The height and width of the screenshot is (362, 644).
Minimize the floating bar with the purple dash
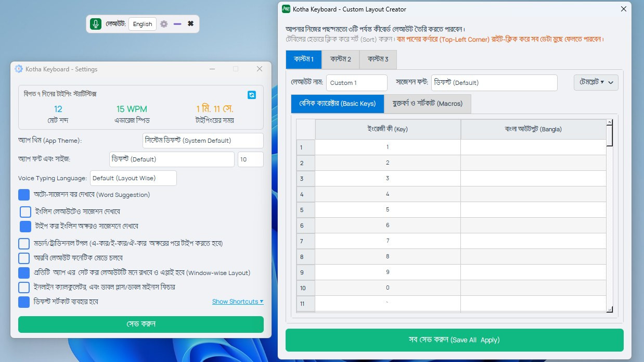point(177,24)
